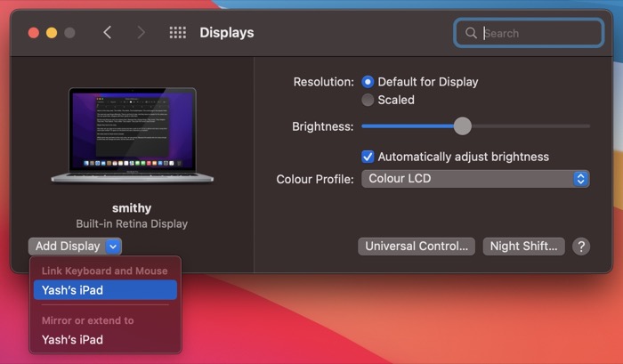The height and width of the screenshot is (364, 623).
Task: Close the Displays window with red button
Action: pos(34,33)
